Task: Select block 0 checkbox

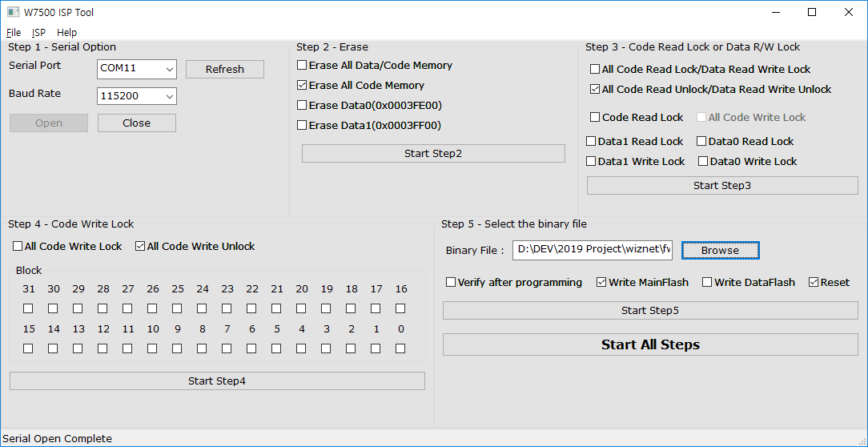Action: tap(401, 349)
